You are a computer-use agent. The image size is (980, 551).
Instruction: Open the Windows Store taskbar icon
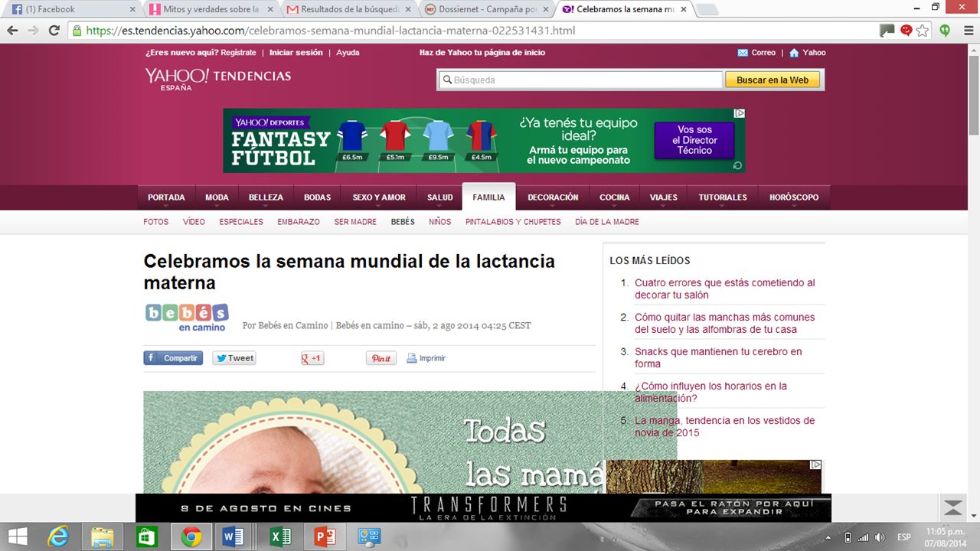point(146,536)
